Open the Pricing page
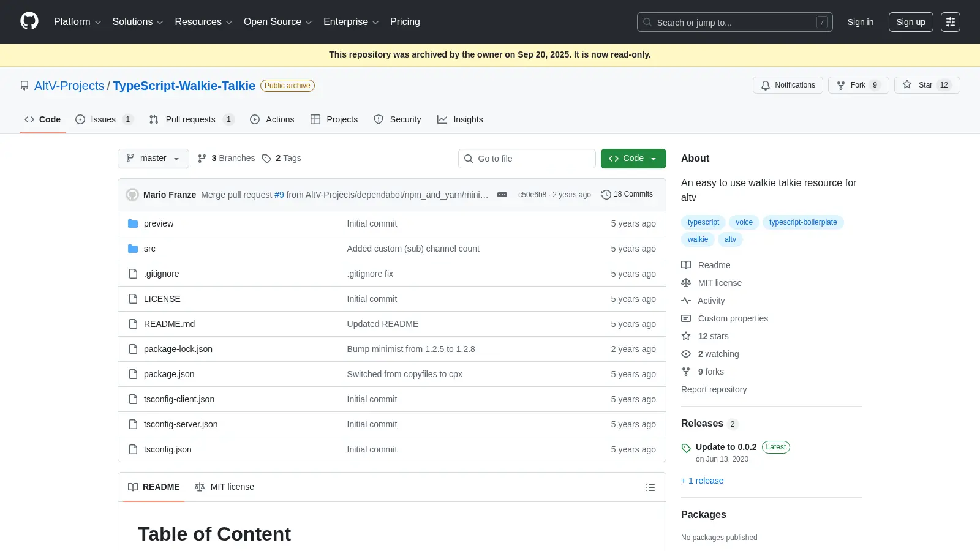The width and height of the screenshot is (980, 551). (405, 21)
